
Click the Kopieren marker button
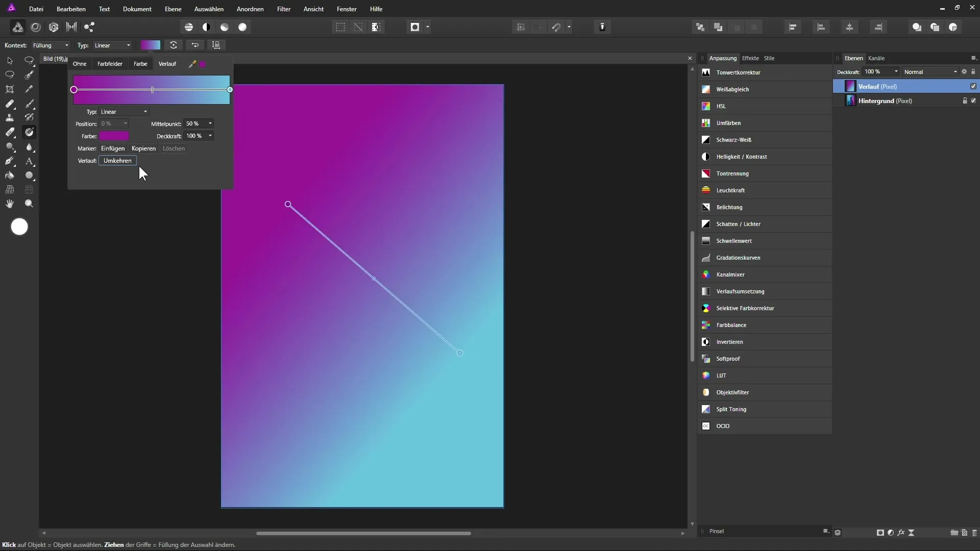coord(143,148)
